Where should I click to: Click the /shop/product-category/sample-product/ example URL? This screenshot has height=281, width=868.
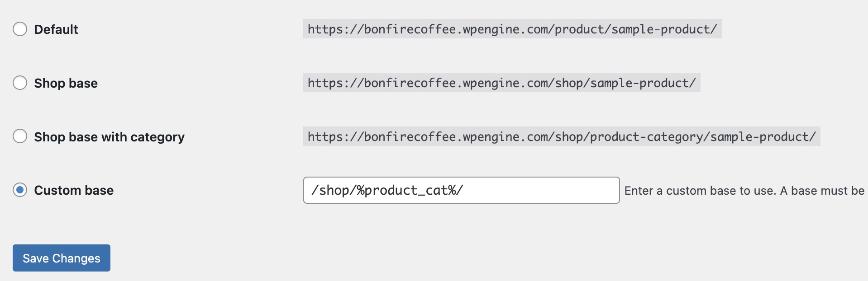(x=561, y=137)
